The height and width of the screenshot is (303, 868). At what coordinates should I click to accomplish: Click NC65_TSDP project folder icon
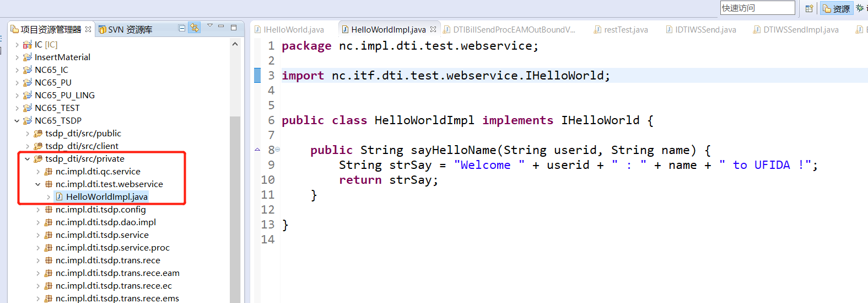(27, 121)
